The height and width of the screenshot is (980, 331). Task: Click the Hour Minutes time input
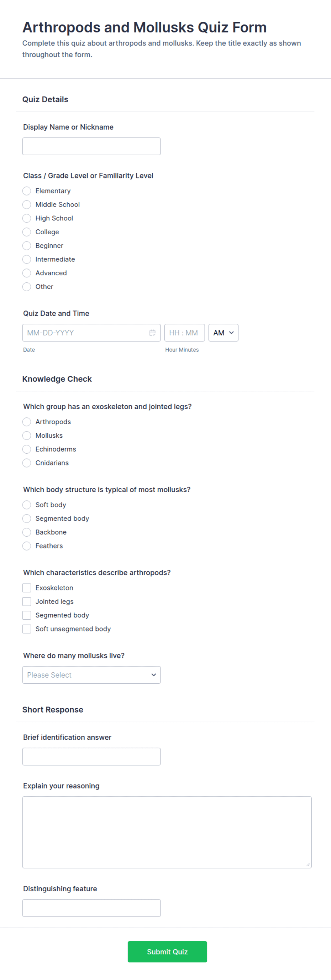click(x=185, y=333)
